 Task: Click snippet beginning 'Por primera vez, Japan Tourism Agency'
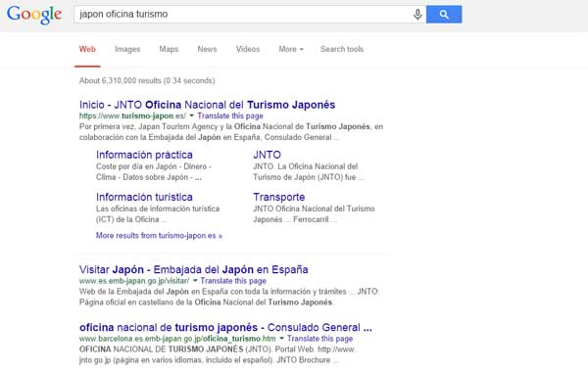point(231,132)
